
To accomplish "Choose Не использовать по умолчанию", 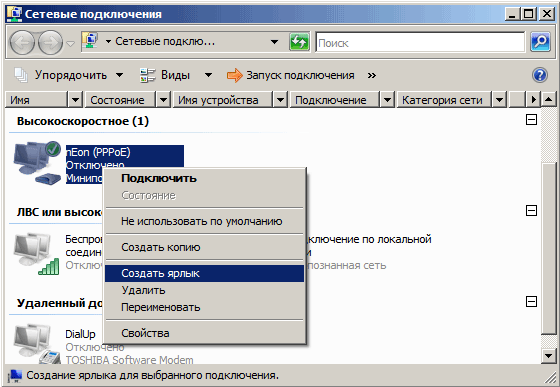I will pyautogui.click(x=204, y=221).
